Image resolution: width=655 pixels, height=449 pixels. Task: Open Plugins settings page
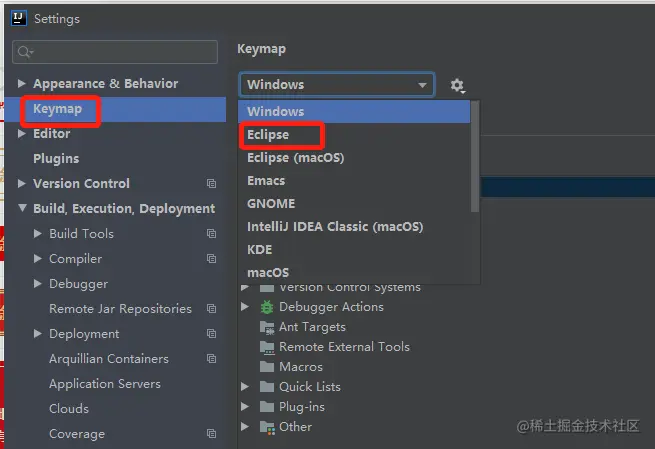(56, 159)
